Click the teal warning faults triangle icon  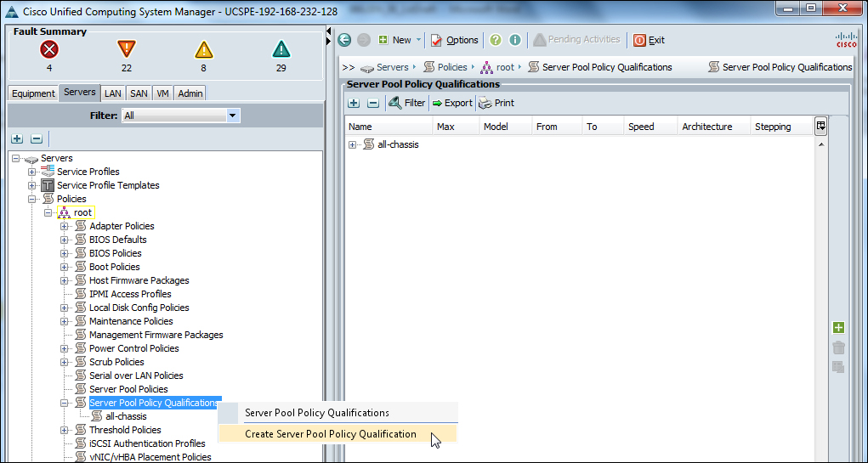click(x=281, y=50)
